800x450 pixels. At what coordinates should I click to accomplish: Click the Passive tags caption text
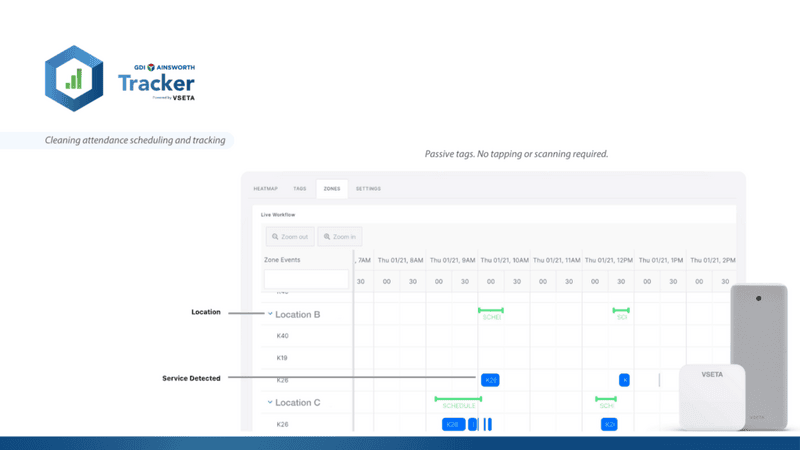pos(516,154)
